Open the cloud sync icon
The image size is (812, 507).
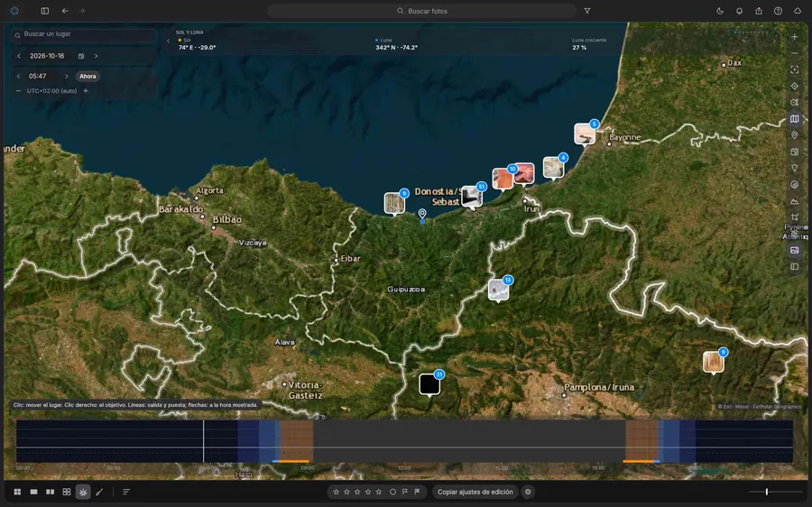pyautogui.click(x=798, y=11)
